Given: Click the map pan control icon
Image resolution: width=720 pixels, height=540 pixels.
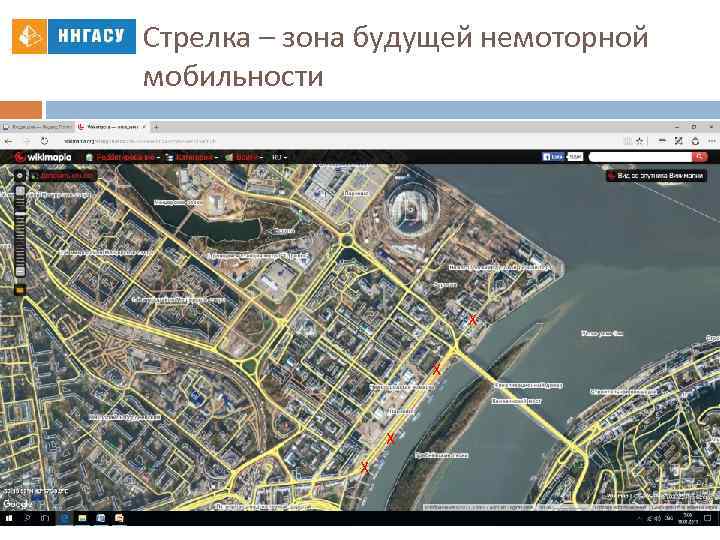Looking at the screenshot, I should (20, 175).
